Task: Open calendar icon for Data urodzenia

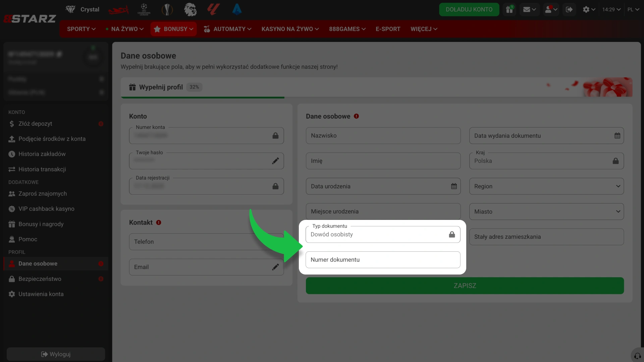Action: click(x=454, y=186)
